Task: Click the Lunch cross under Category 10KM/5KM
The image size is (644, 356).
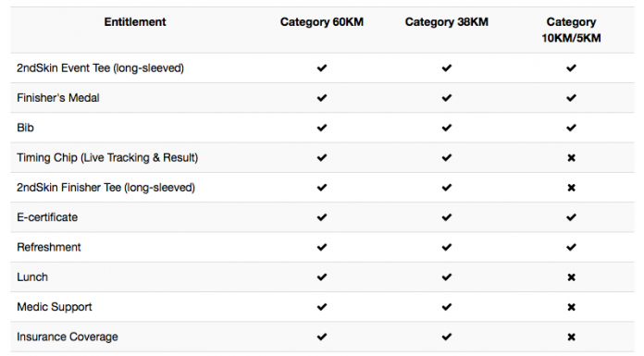Action: (571, 277)
